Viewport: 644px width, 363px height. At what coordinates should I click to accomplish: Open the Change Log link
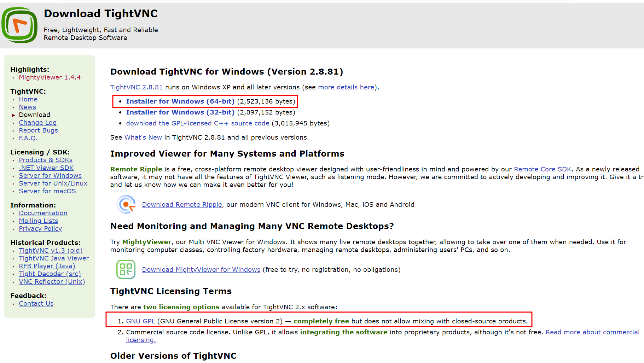pos(38,123)
